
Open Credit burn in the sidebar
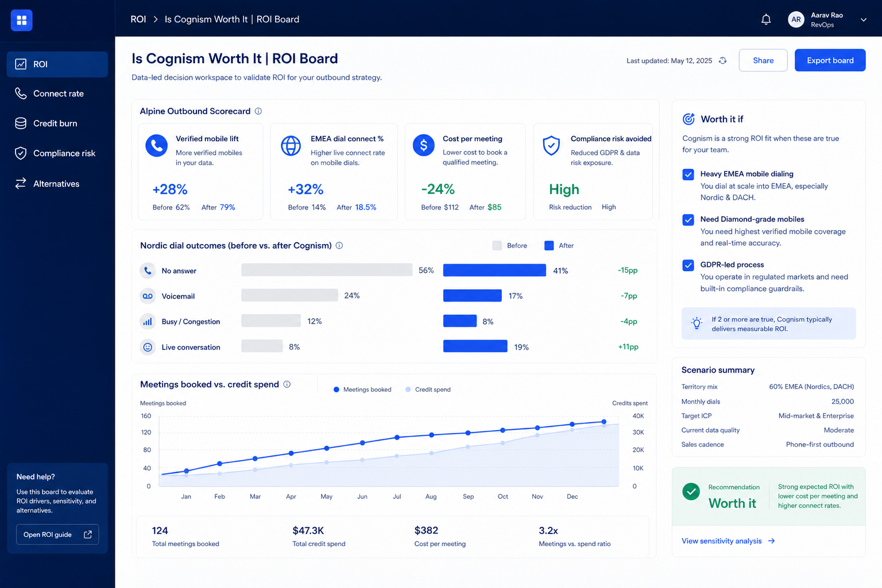click(x=57, y=123)
